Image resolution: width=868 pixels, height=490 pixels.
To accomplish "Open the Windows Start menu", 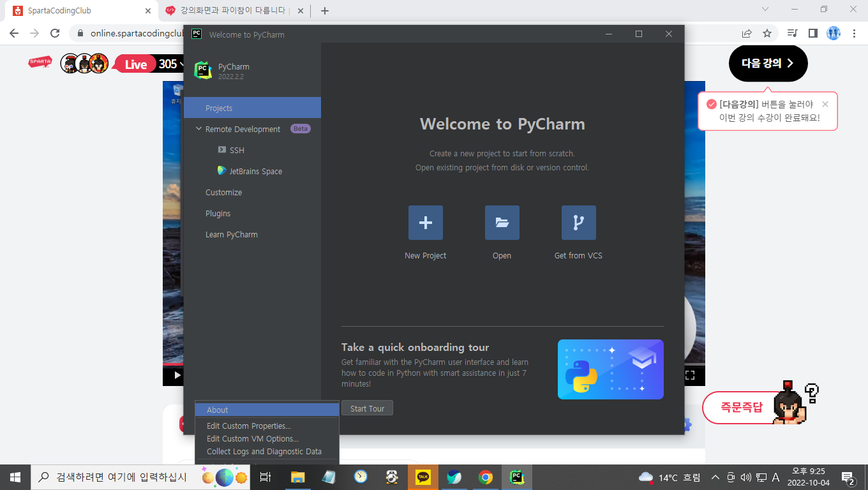I will (x=15, y=477).
